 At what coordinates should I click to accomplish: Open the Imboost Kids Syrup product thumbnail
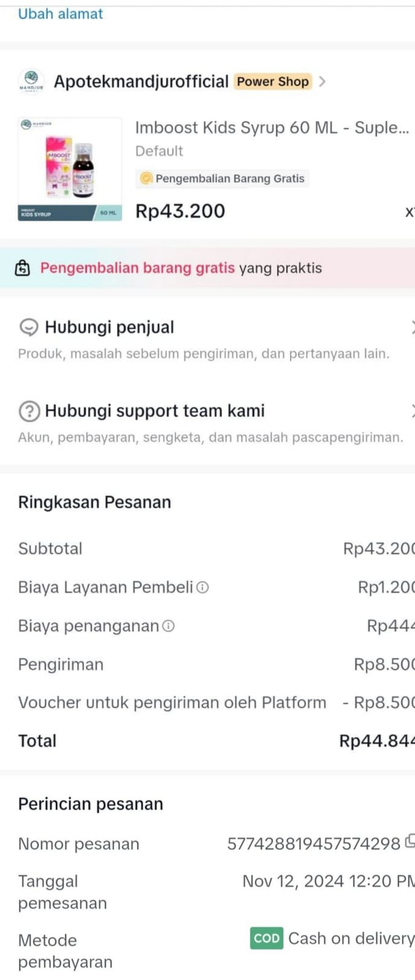tap(70, 169)
